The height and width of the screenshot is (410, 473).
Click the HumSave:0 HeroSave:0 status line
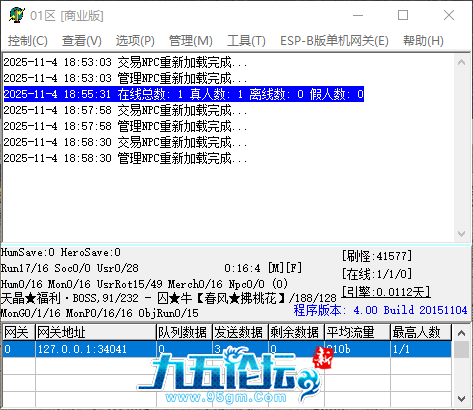[x=61, y=252]
